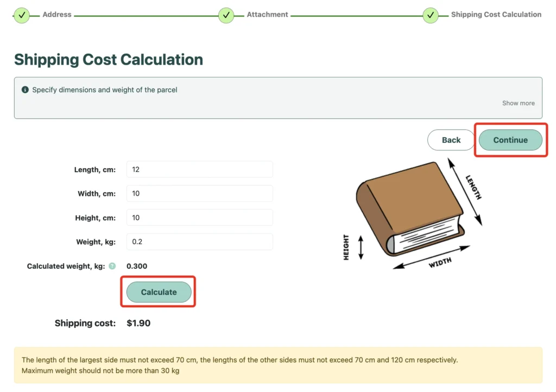Focus the Weight, kg input field

point(200,242)
